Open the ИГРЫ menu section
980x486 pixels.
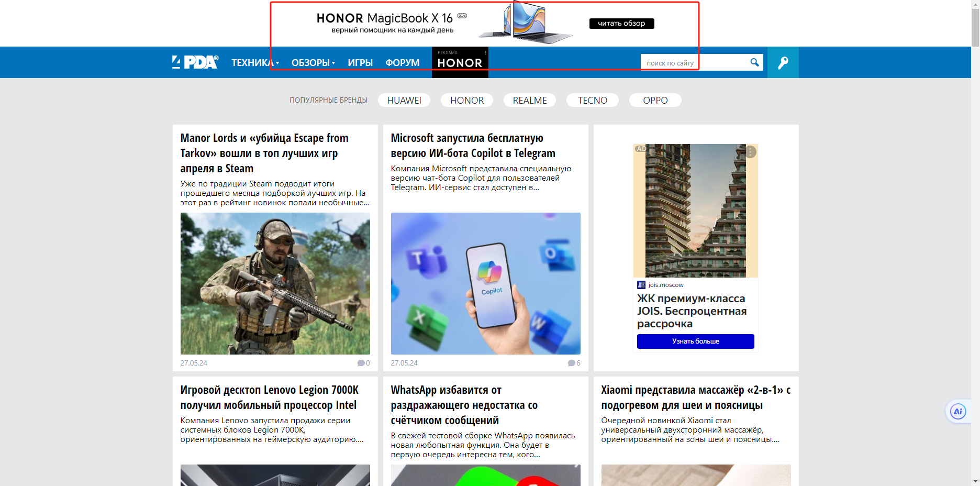tap(360, 63)
